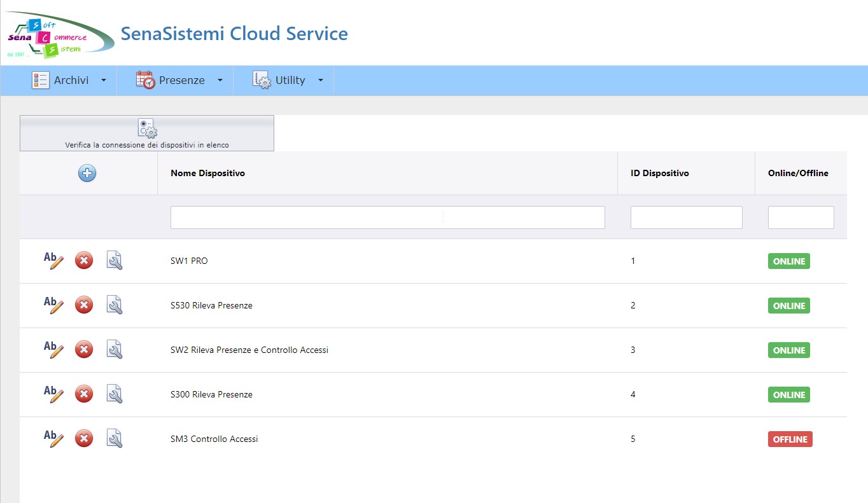868x503 pixels.
Task: Click the Presenze calendar clock icon
Action: pyautogui.click(x=145, y=80)
